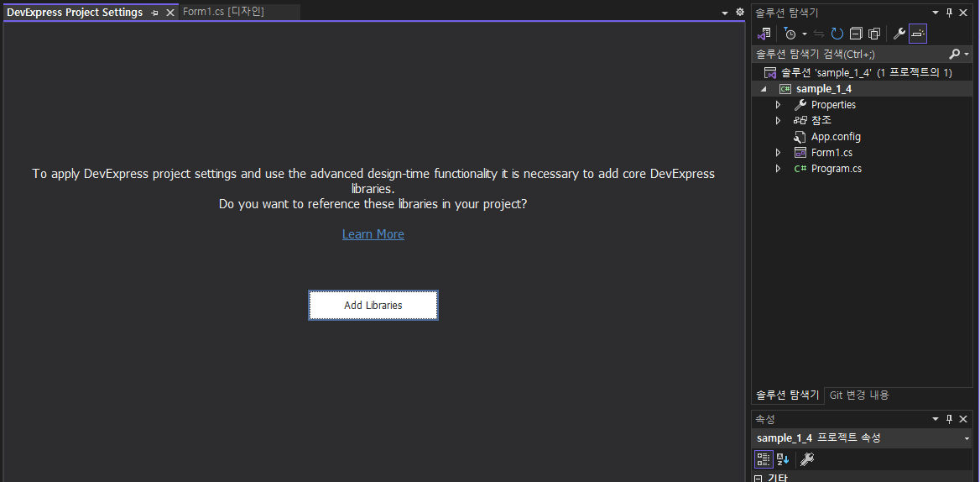Open Property Pages wrench in 속성 panel
The image size is (980, 482).
coord(807,459)
